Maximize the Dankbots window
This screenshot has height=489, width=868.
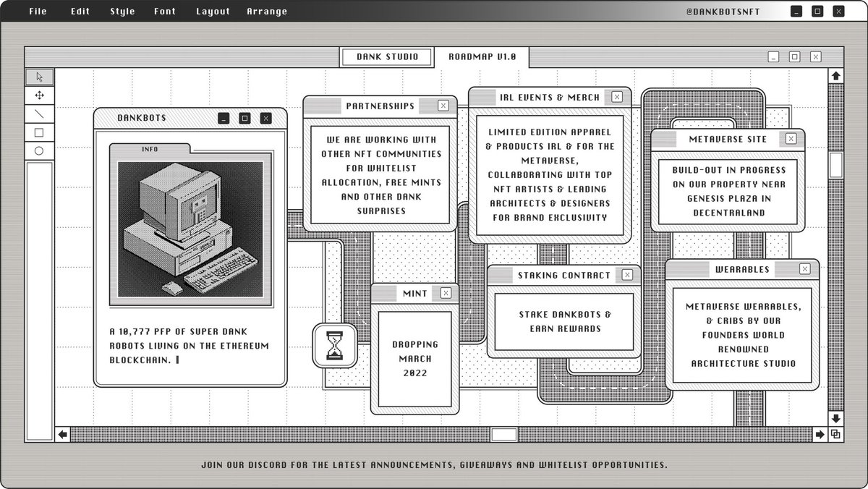244,118
